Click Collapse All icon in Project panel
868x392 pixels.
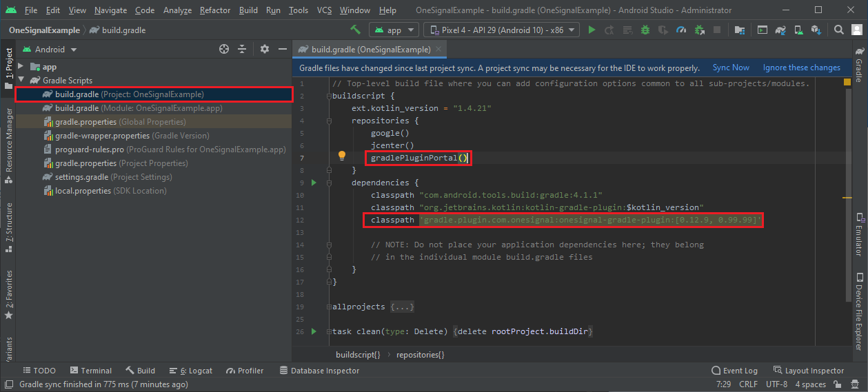point(242,50)
